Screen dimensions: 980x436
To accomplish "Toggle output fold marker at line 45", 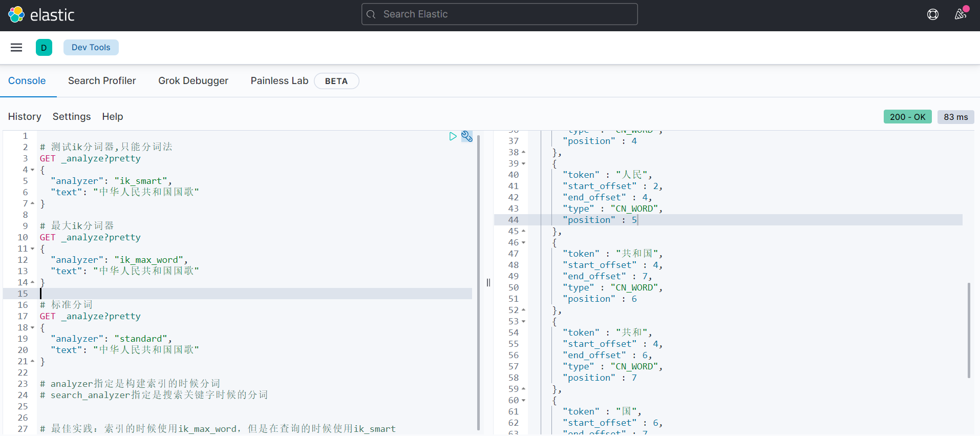I will click(x=523, y=232).
